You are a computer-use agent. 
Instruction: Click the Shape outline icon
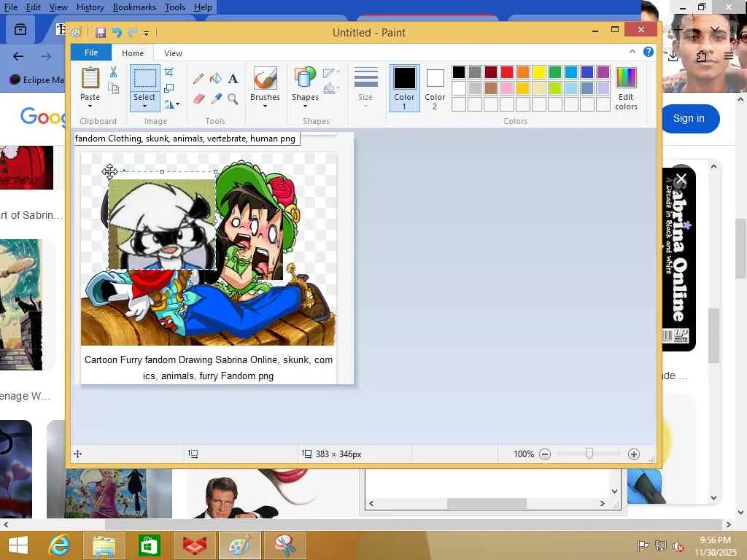coord(329,73)
